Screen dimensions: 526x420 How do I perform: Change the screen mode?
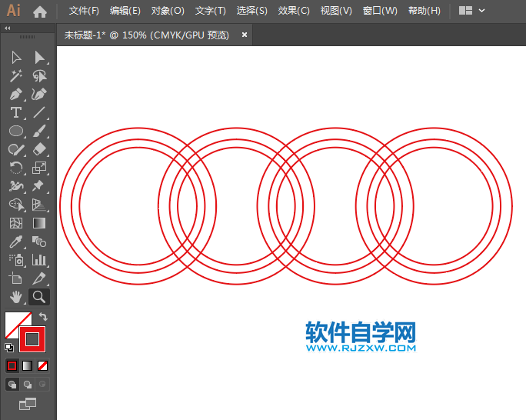(28, 404)
